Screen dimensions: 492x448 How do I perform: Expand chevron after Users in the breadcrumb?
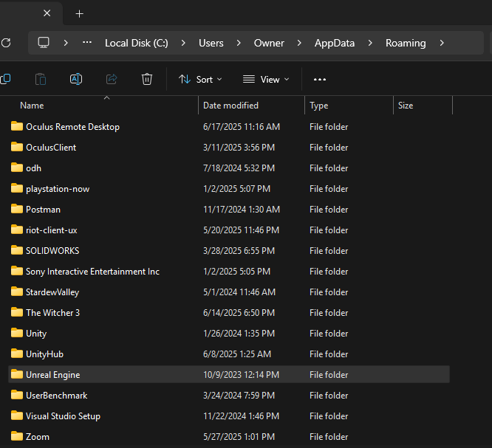(239, 43)
